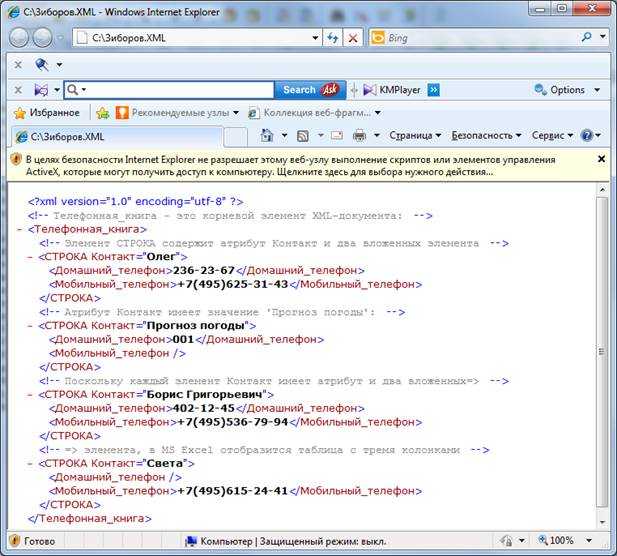Close the toolbar with the pin icon

tap(18, 64)
